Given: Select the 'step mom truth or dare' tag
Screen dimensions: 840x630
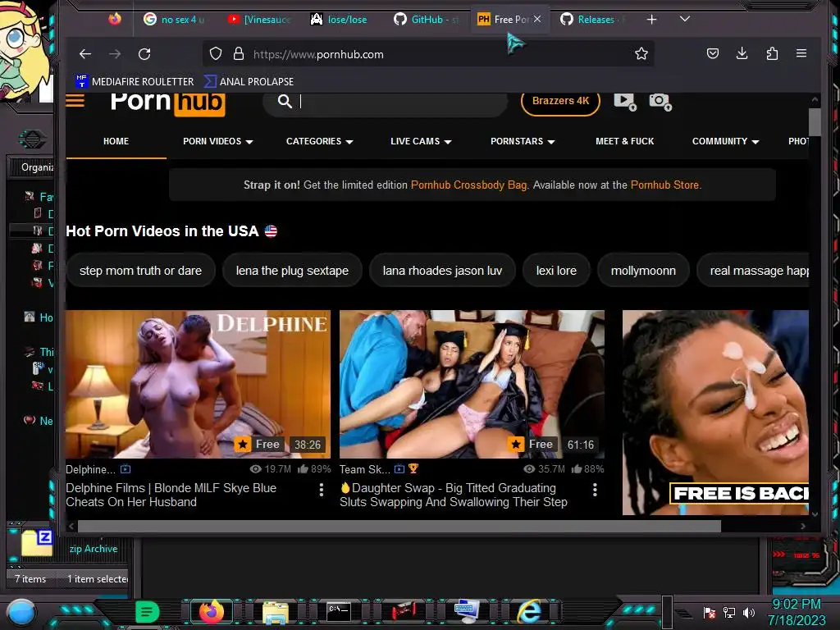Looking at the screenshot, I should (140, 271).
